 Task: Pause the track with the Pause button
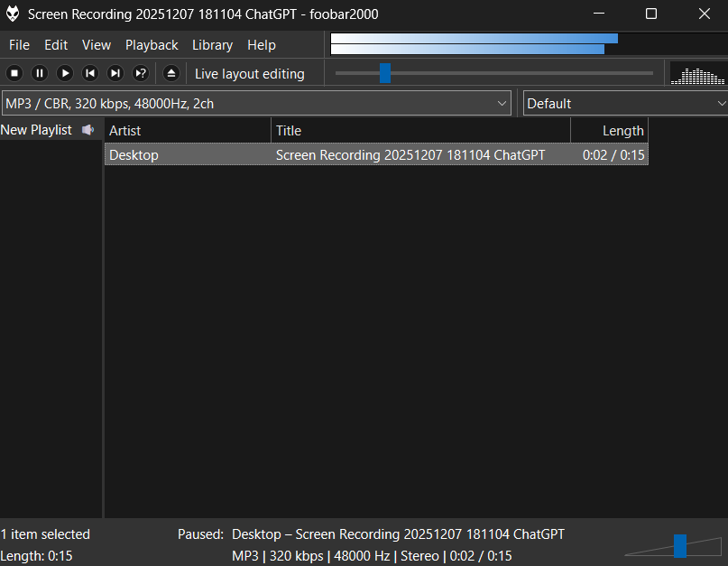click(x=40, y=73)
